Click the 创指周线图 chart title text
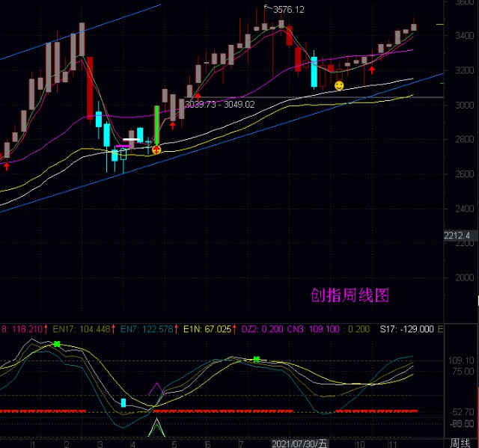479x448 pixels. click(350, 295)
